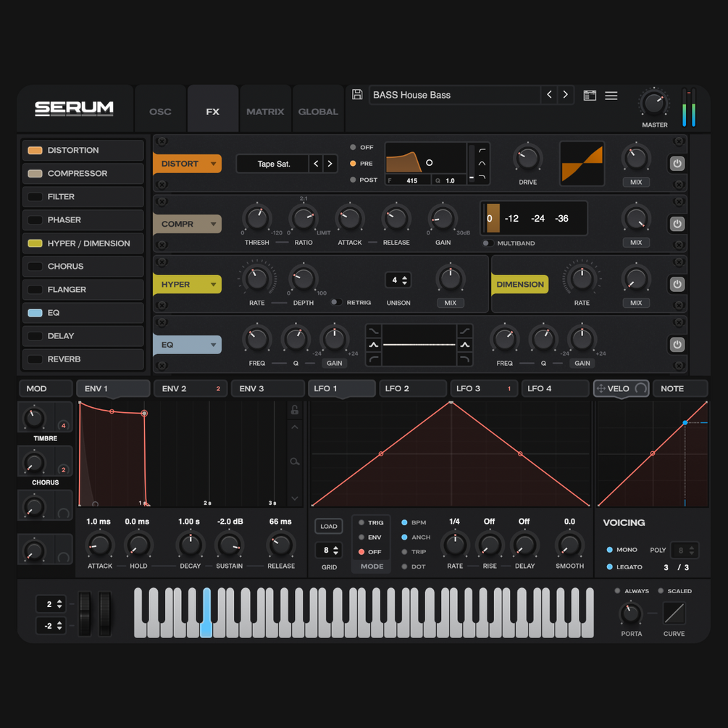Toggle LEGATO voicing
728x728 pixels.
(x=624, y=567)
